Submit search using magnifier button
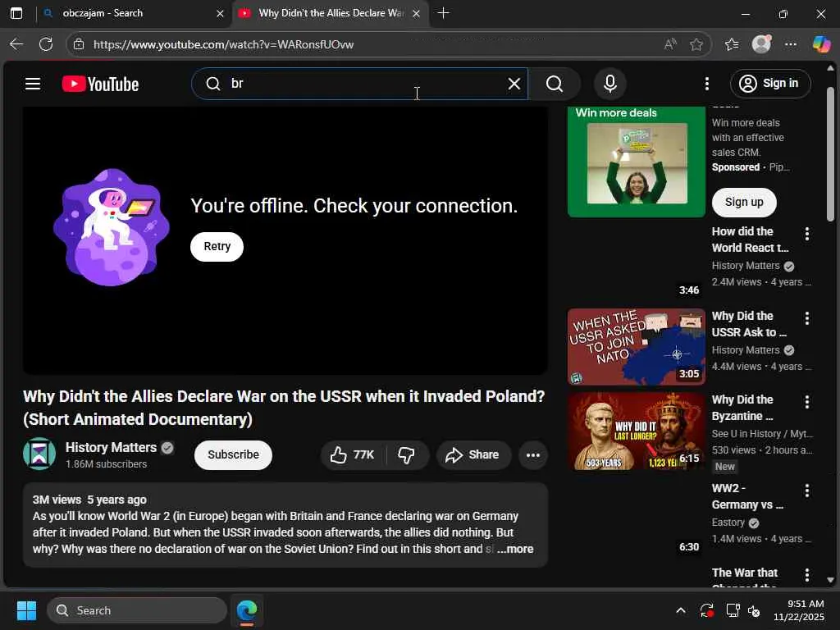Image resolution: width=840 pixels, height=630 pixels. 555,84
